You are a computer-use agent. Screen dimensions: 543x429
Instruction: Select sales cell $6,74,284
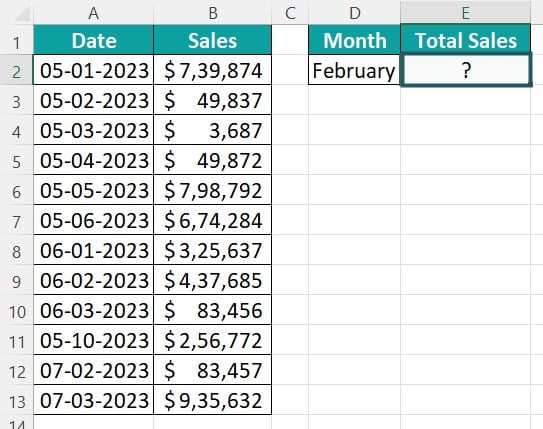coord(213,220)
